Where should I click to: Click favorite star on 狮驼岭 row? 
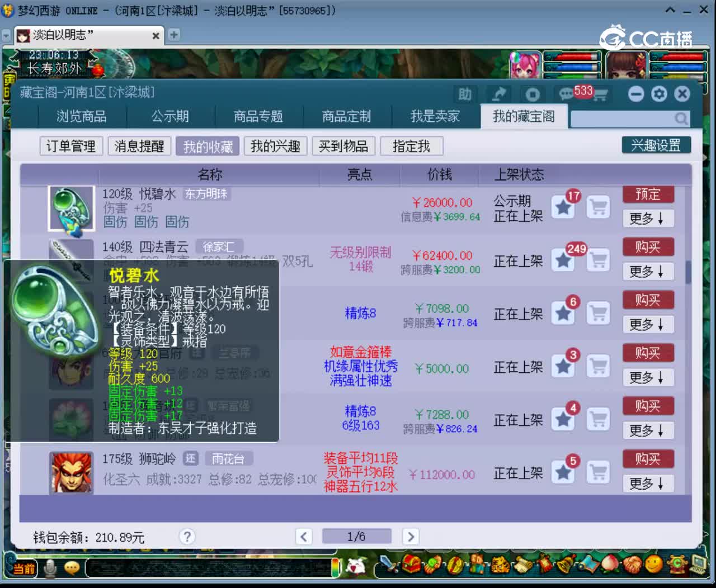[x=563, y=473]
